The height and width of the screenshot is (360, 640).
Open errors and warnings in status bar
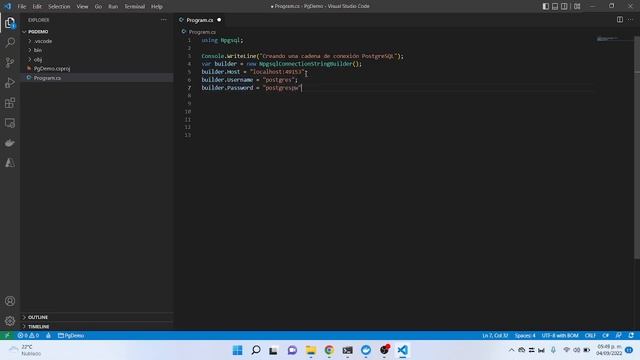point(28,336)
